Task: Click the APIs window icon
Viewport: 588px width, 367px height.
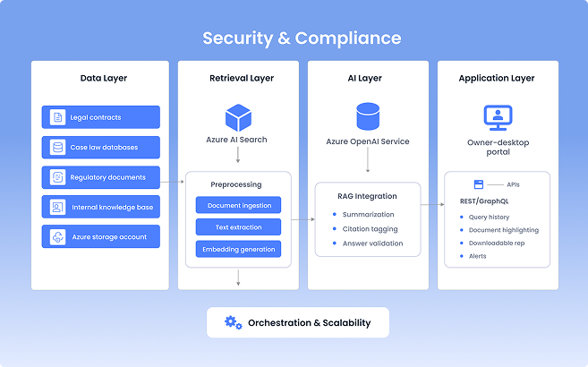Action: [479, 184]
